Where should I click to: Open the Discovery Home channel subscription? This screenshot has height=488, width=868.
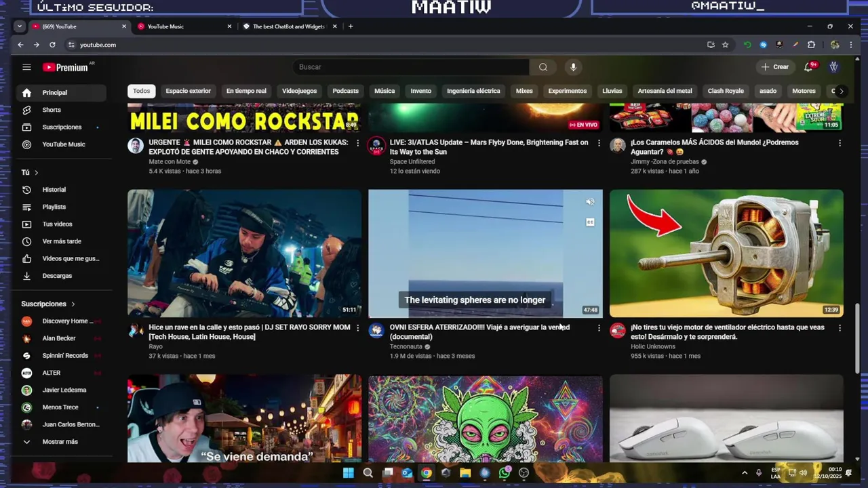tap(62, 321)
